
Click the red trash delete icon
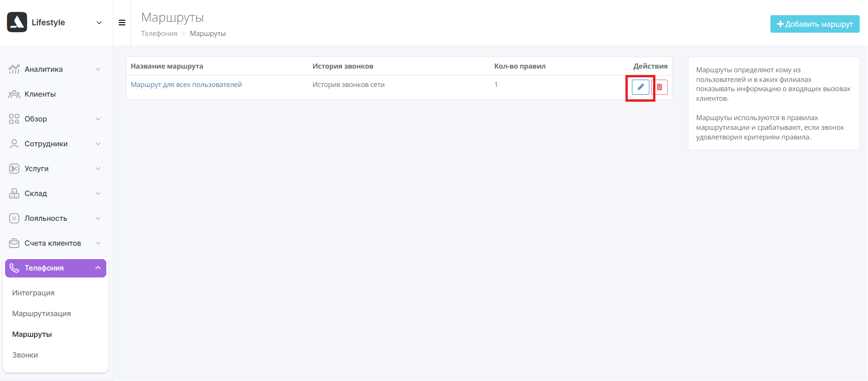[660, 87]
